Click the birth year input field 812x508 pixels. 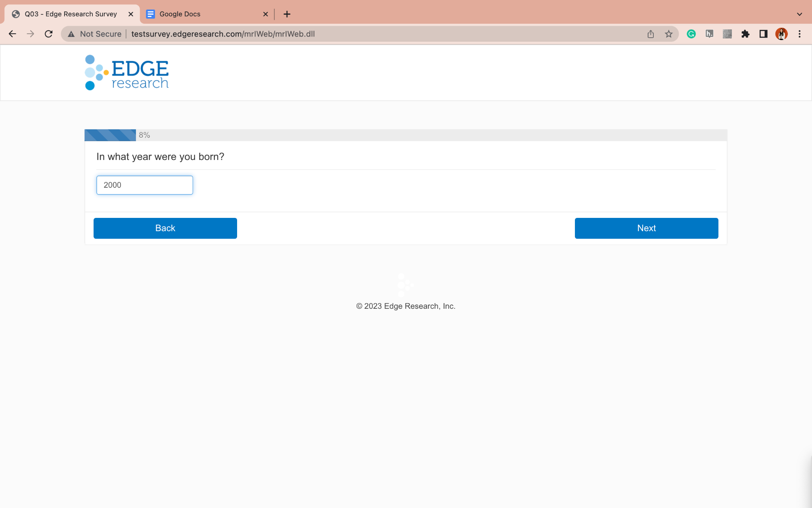coord(144,185)
